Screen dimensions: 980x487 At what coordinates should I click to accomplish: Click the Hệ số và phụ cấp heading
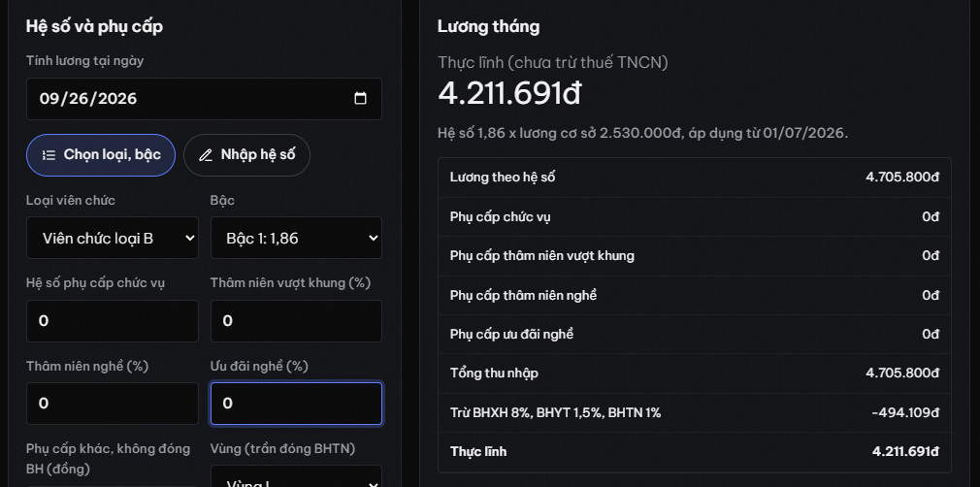point(94,26)
